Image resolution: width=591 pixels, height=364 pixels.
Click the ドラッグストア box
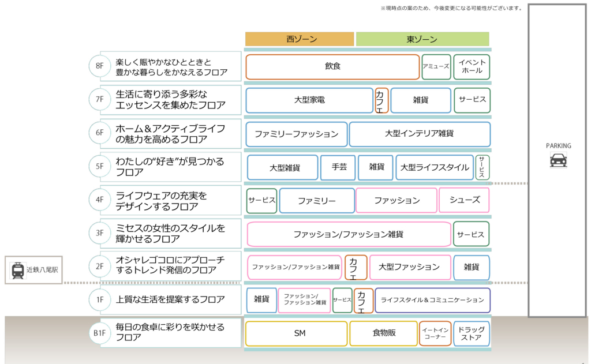(x=472, y=333)
